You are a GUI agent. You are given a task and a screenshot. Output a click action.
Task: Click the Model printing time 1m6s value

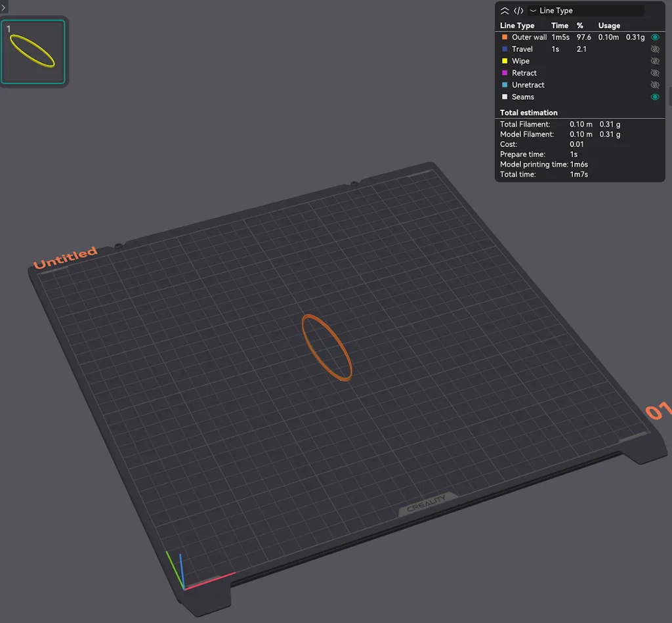579,165
